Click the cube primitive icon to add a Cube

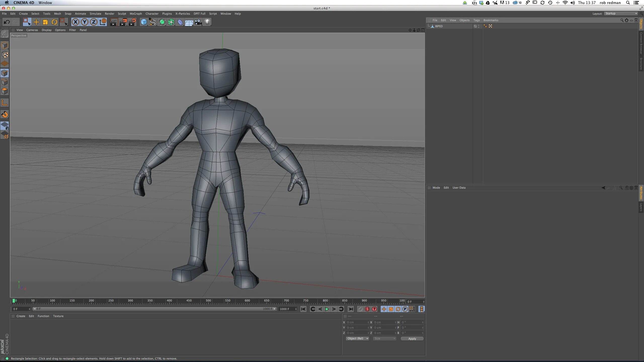coord(144,22)
